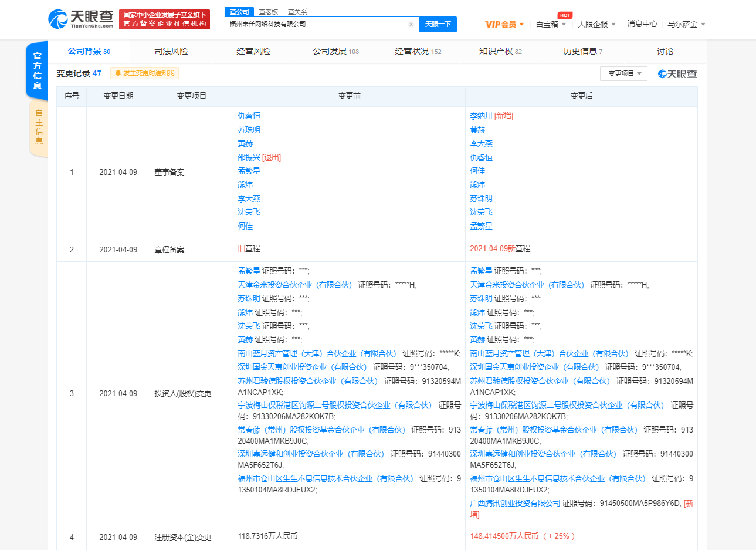Viewport: 756px width, 550px height.
Task: Open 深圳嘉远健和创业投资 link in 变更后
Action: pyautogui.click(x=543, y=454)
